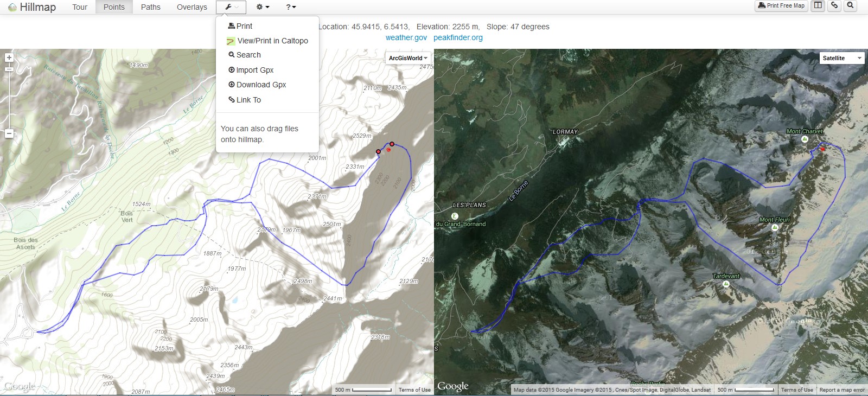The height and width of the screenshot is (396, 868).
Task: Click the split-view layout icon
Action: (818, 5)
